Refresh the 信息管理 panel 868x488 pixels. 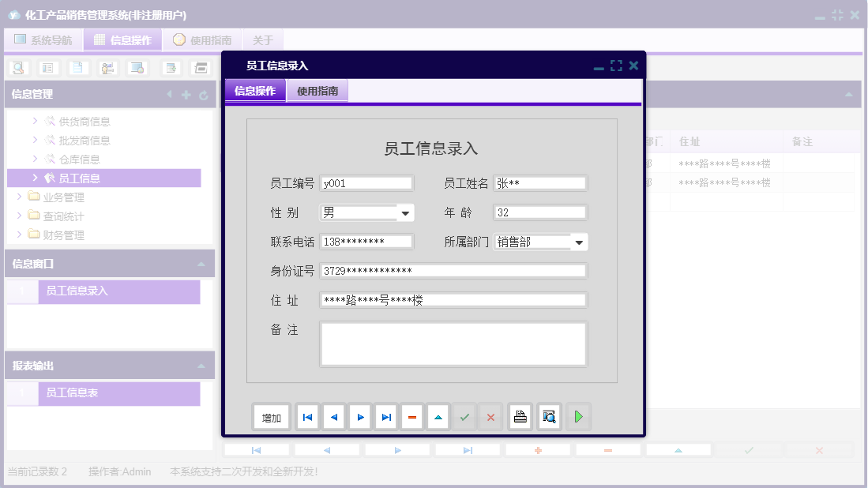[204, 95]
